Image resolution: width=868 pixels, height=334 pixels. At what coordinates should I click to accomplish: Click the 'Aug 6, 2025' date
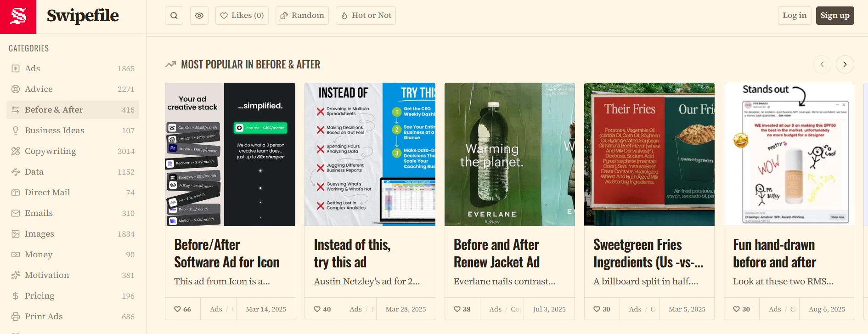tap(827, 309)
